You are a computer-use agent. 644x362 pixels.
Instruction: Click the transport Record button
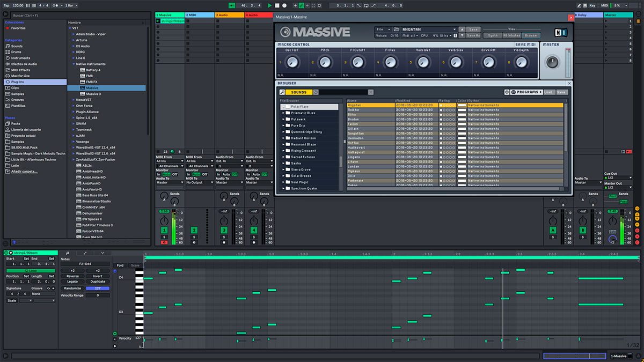284,5
